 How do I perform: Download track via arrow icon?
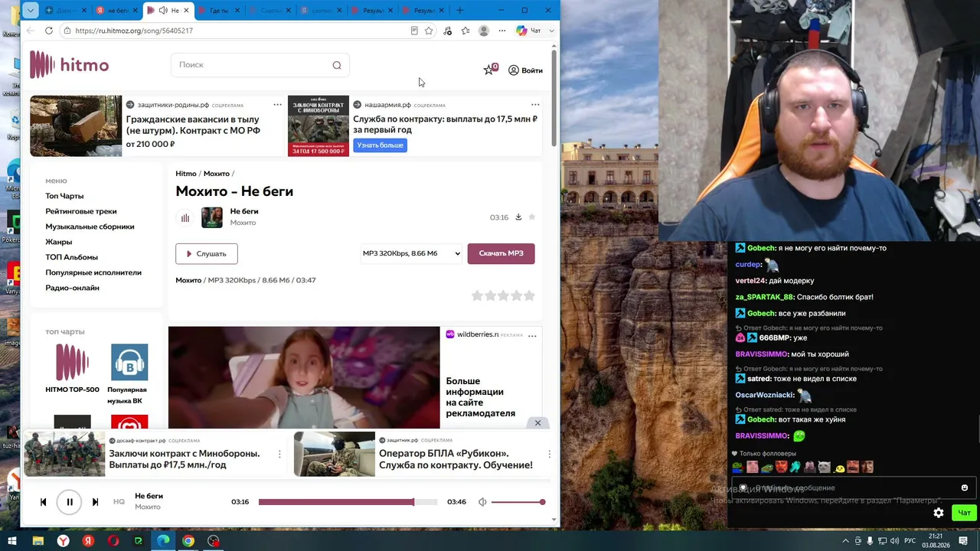pos(518,217)
